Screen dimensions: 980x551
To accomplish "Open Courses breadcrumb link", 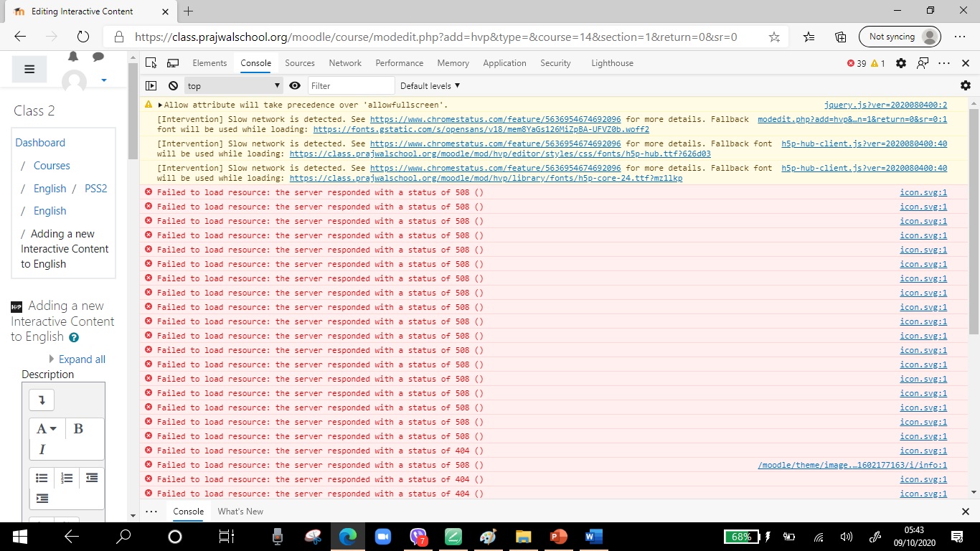I will click(x=52, y=165).
